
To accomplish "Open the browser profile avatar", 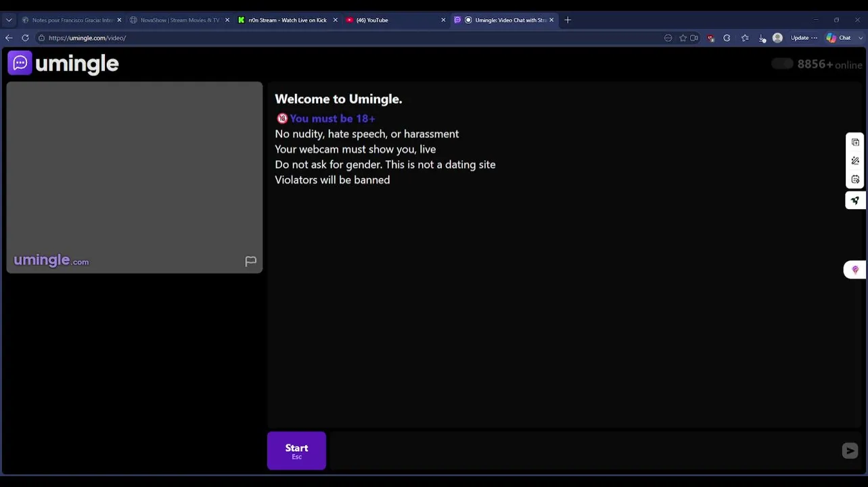I will tap(777, 38).
